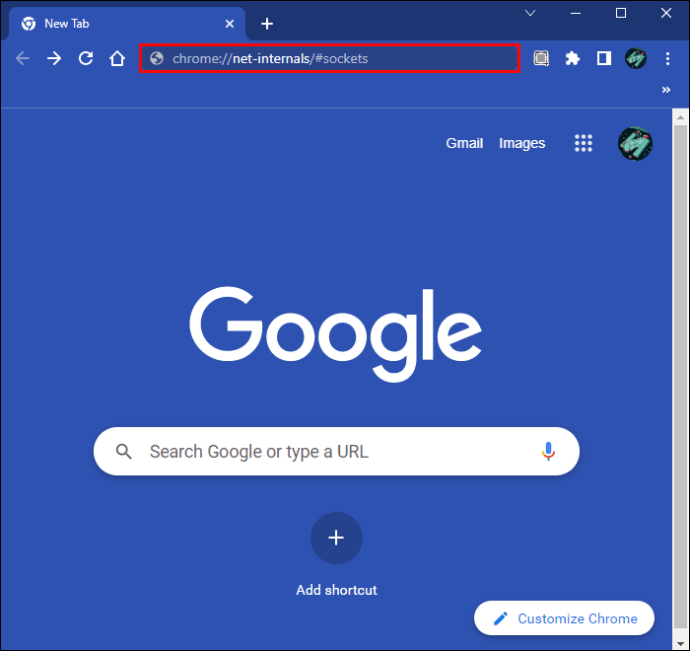690x651 pixels.
Task: Open the Extensions puzzle icon
Action: 573,58
